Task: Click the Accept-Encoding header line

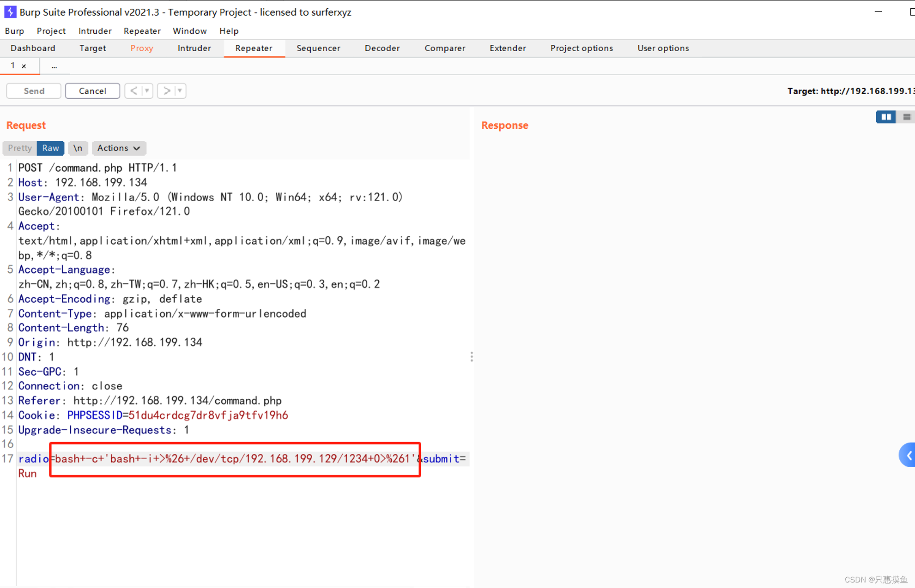Action: tap(110, 299)
